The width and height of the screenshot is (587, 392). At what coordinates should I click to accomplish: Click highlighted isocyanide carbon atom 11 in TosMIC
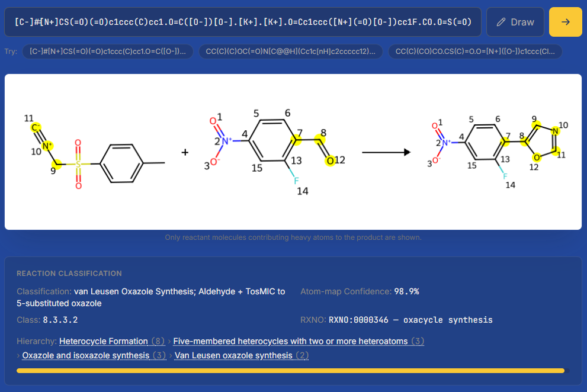(36, 128)
